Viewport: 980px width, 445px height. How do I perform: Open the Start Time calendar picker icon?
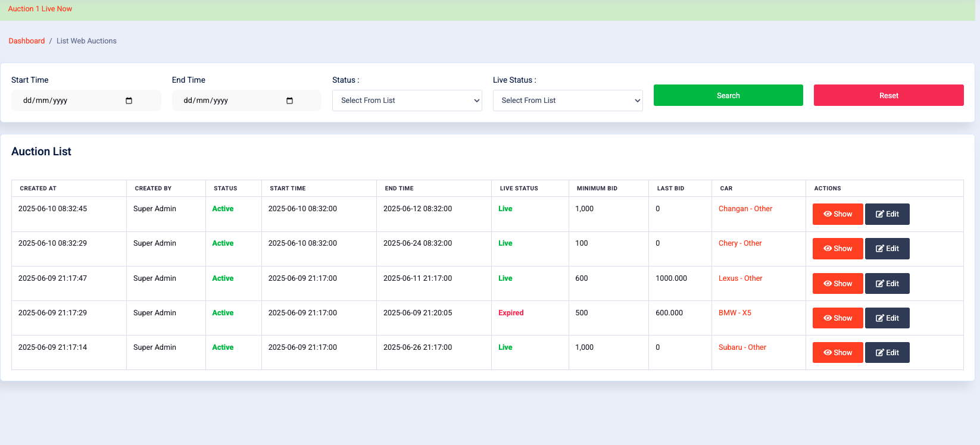tap(129, 101)
